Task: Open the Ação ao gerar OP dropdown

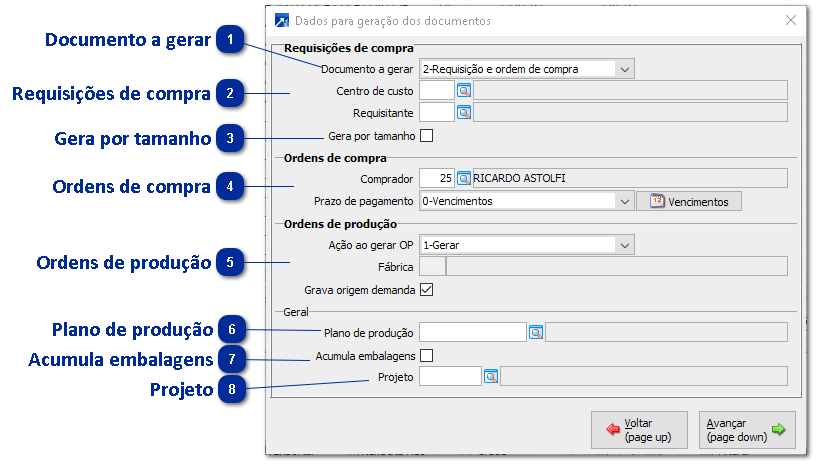Action: click(527, 245)
